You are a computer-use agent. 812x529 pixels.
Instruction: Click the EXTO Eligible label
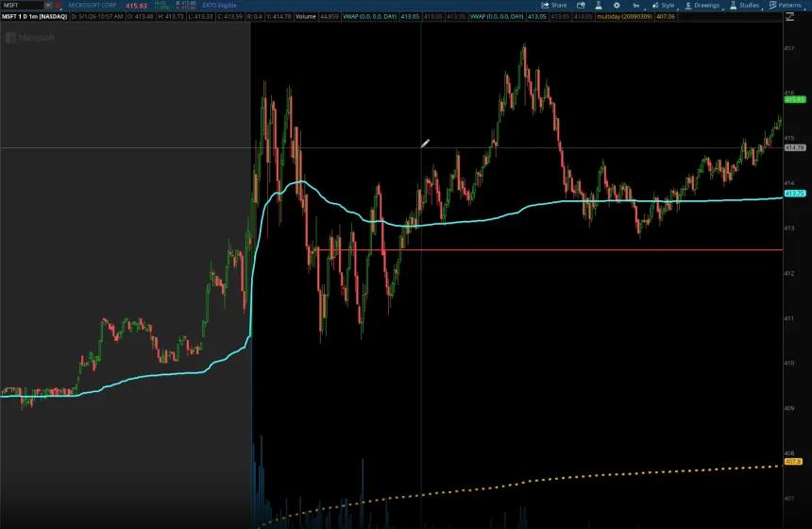point(220,5)
